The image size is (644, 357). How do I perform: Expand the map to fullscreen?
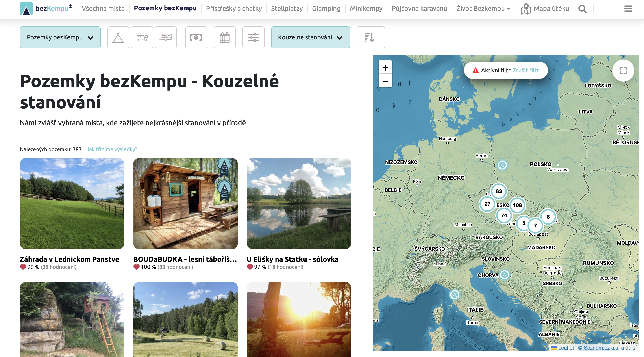point(623,71)
